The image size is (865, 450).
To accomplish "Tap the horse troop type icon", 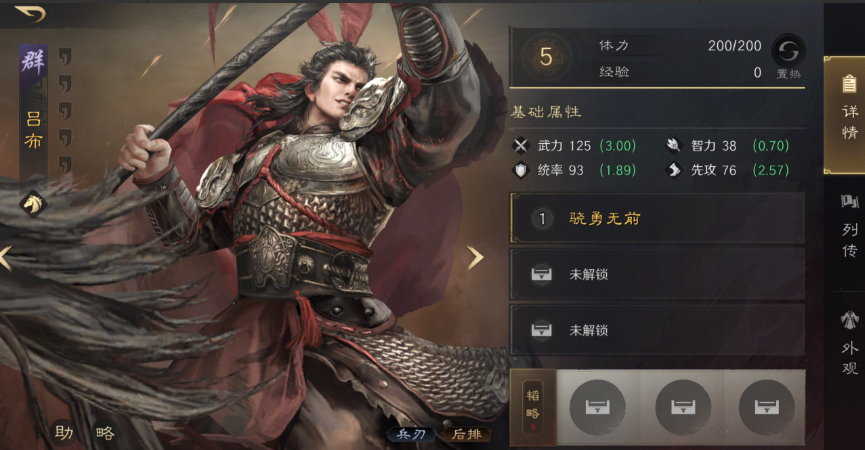I will coord(34,205).
